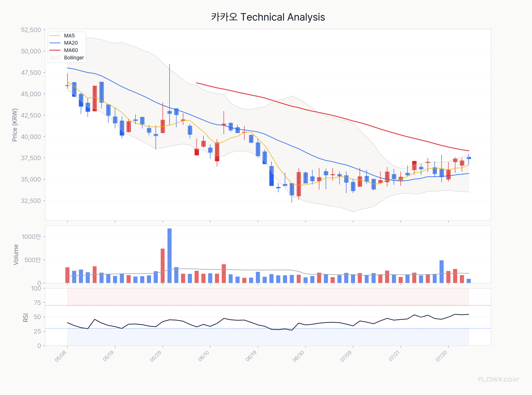Screen dimensions: 532x395
Task: Click the "0" tick on Volume axis
Action: pyautogui.click(x=39, y=283)
